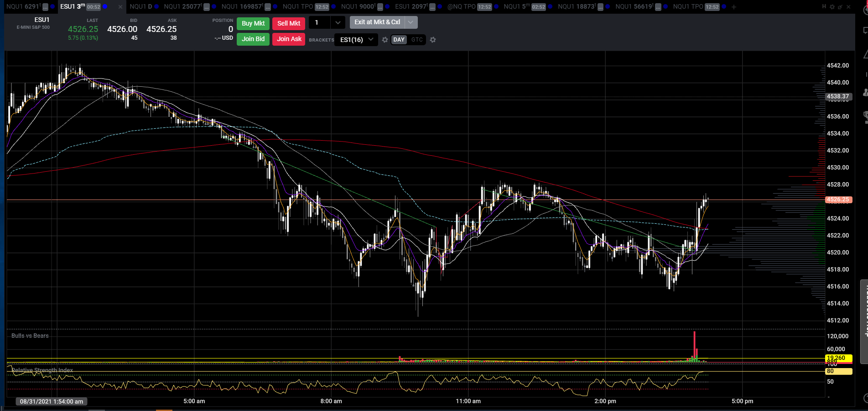Select DAY order duration
868x411 pixels.
[399, 40]
